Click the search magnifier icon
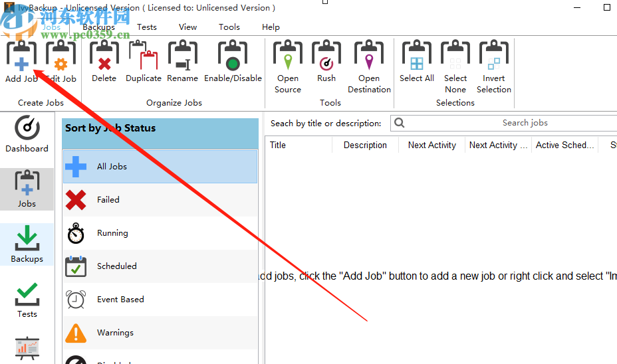This screenshot has width=617, height=364. 400,123
